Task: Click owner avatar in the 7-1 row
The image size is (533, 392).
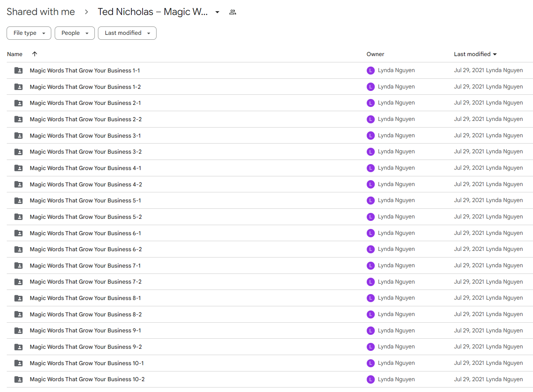Action: [x=371, y=266]
